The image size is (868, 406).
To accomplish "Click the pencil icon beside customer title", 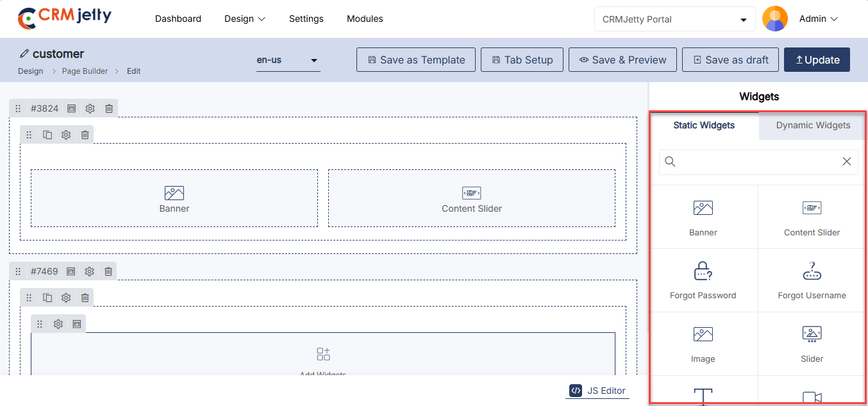I will [x=24, y=54].
